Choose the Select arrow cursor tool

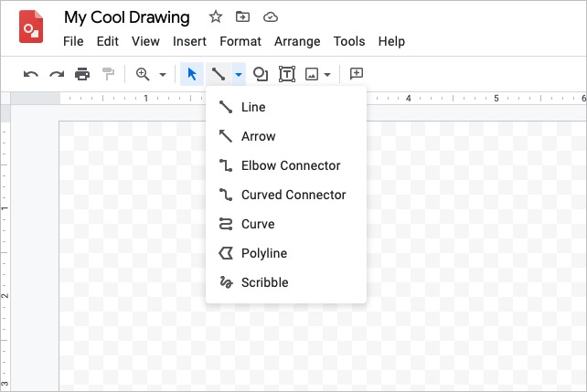click(x=192, y=74)
